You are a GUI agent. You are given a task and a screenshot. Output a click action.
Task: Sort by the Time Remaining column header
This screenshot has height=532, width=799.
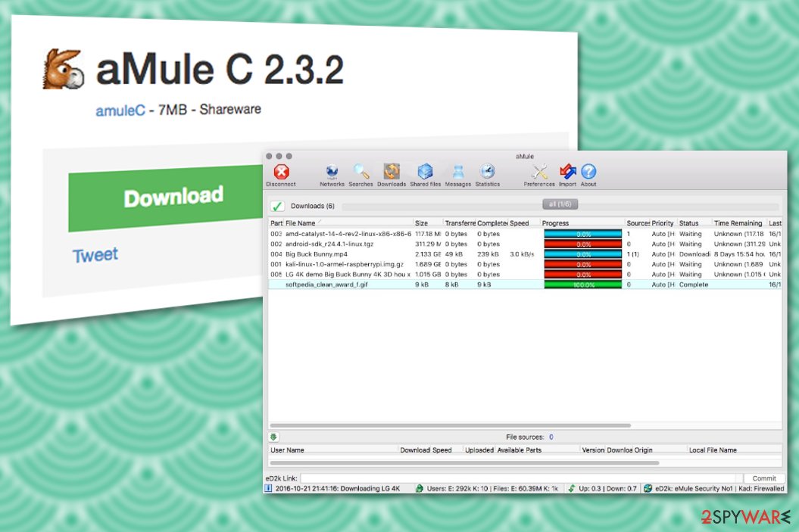click(739, 223)
